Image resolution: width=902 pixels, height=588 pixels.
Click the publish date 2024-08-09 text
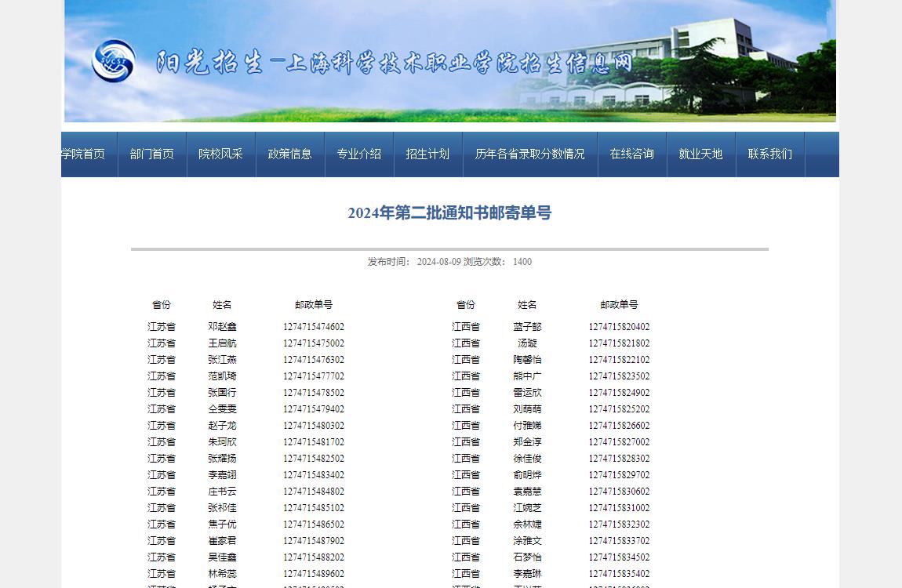[x=438, y=262]
